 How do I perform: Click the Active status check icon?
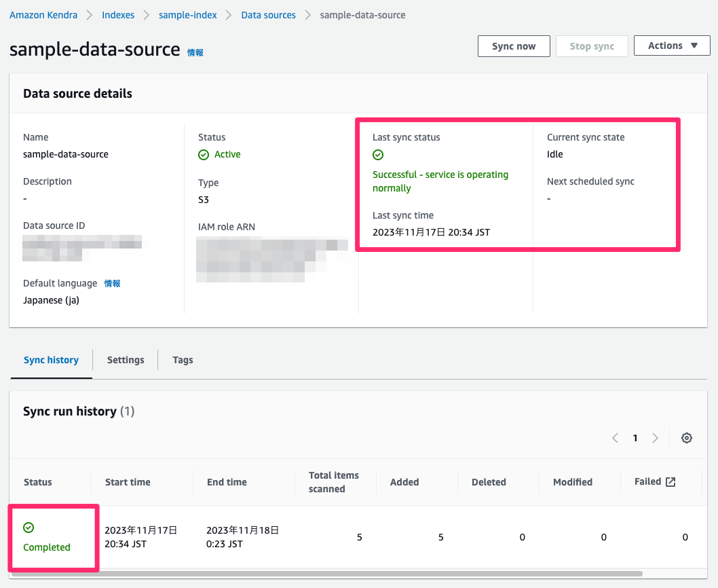point(204,155)
